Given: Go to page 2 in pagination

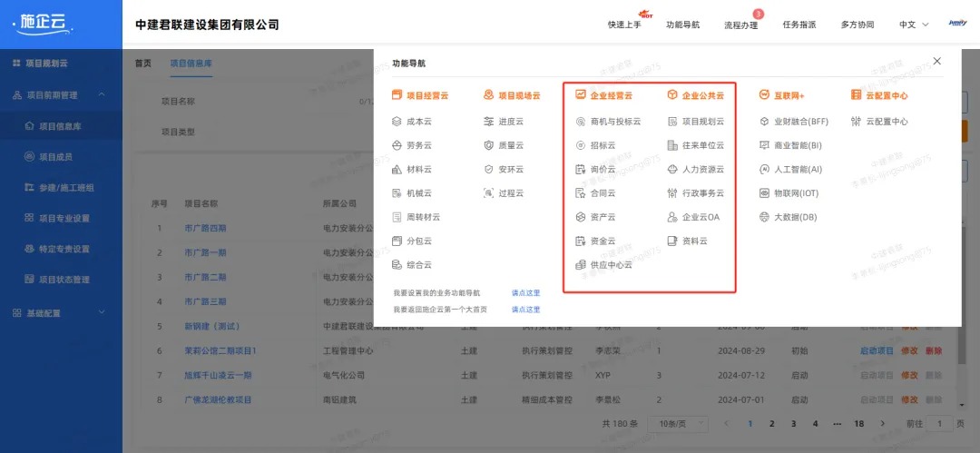Looking at the screenshot, I should 772,424.
